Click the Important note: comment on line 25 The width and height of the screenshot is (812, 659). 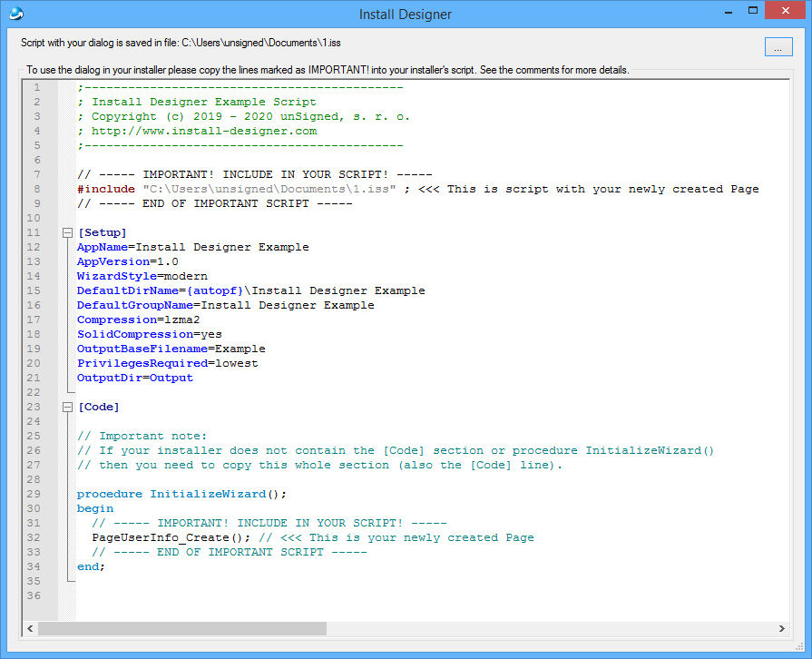(x=142, y=436)
